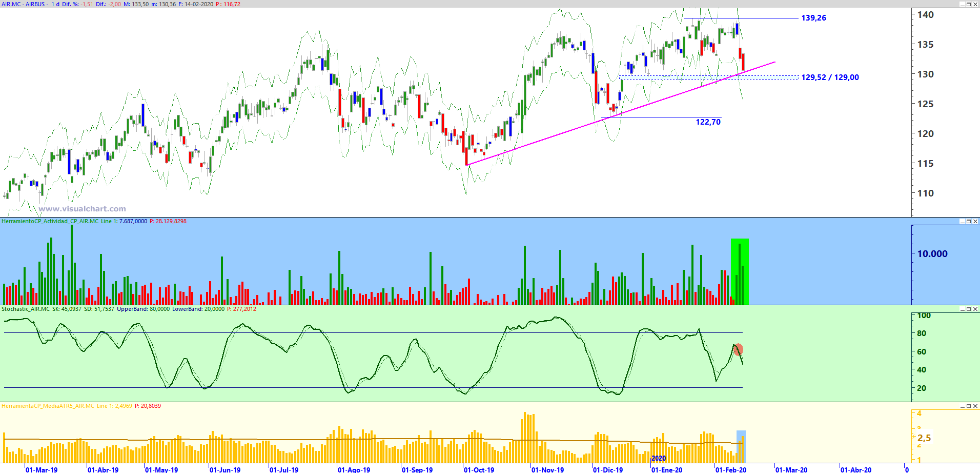The height and width of the screenshot is (473, 980).
Task: Click the 01-Abr-20 date on time axis
Action: [x=856, y=469]
